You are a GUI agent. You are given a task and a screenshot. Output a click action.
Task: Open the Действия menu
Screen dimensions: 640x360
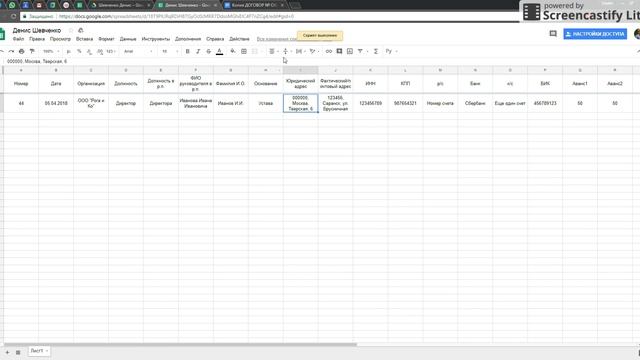[x=239, y=39]
